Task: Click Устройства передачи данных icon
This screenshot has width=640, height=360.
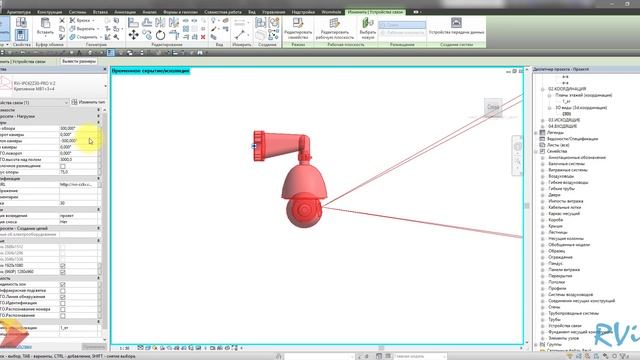Action: coord(456,22)
